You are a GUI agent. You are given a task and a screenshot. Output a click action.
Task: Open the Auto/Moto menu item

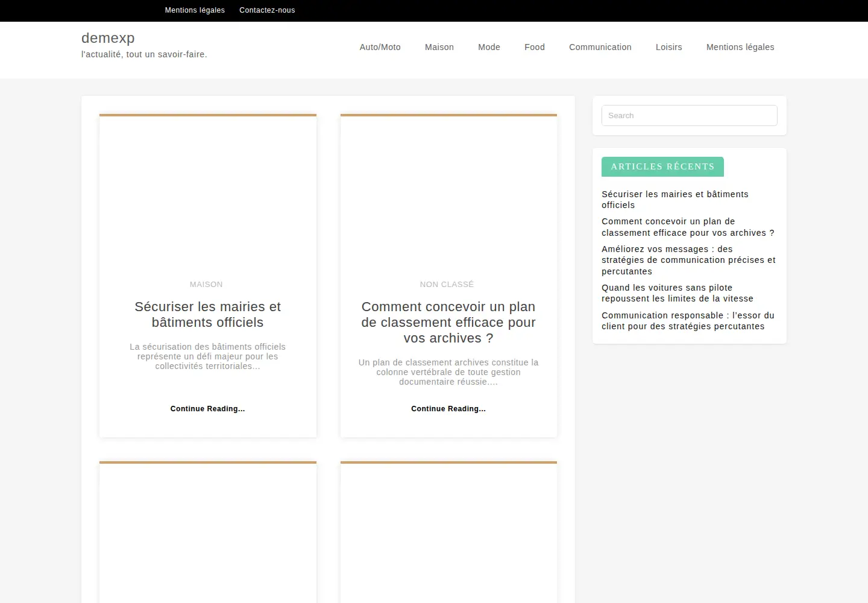click(x=380, y=47)
